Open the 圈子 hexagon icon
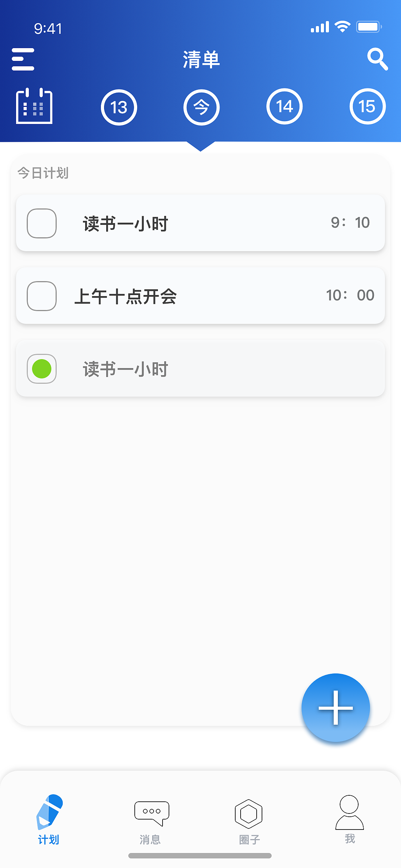The width and height of the screenshot is (401, 868). 249,813
